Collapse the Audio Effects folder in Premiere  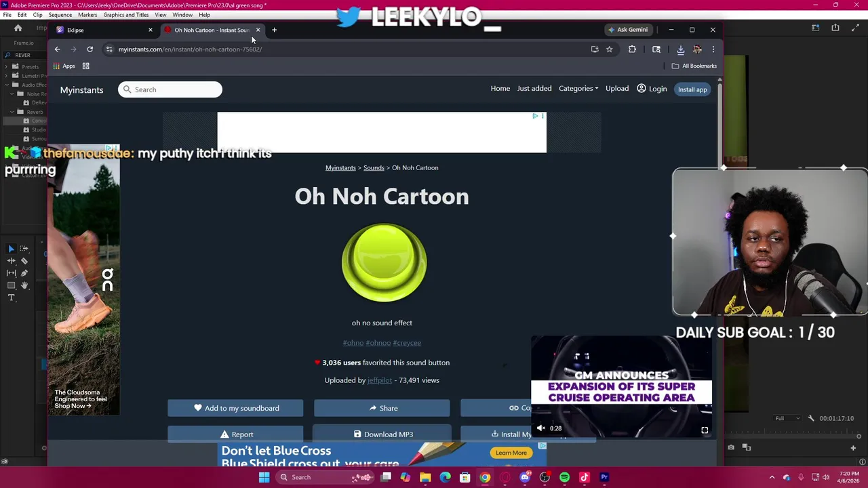(7, 85)
